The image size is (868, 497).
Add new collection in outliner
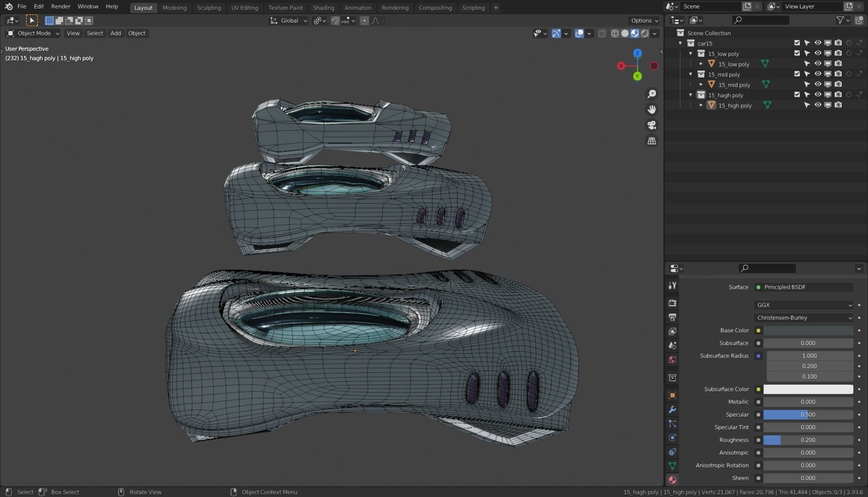click(859, 20)
